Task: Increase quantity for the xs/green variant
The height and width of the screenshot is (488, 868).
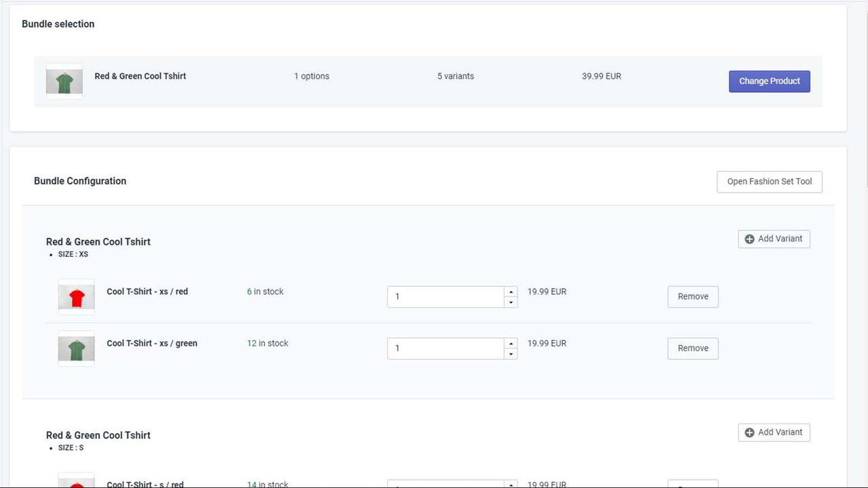Action: (x=511, y=343)
